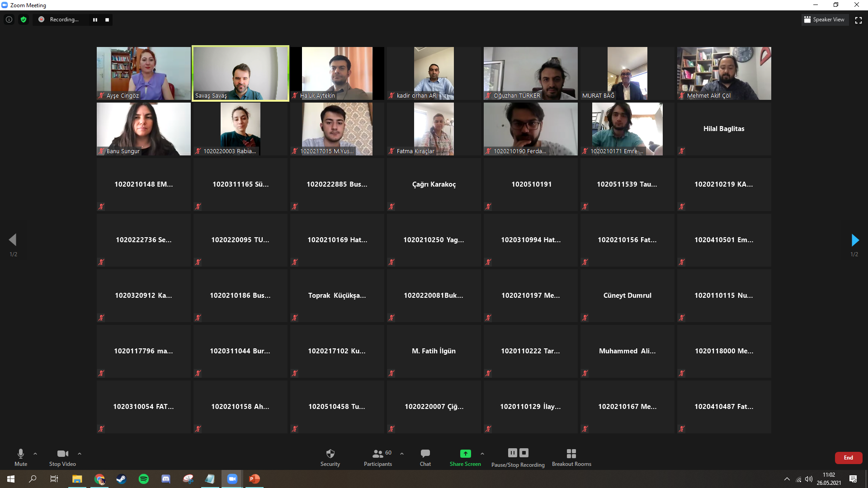The image size is (868, 488).
Task: Open taskbar clock showing 11:02
Action: tap(829, 479)
